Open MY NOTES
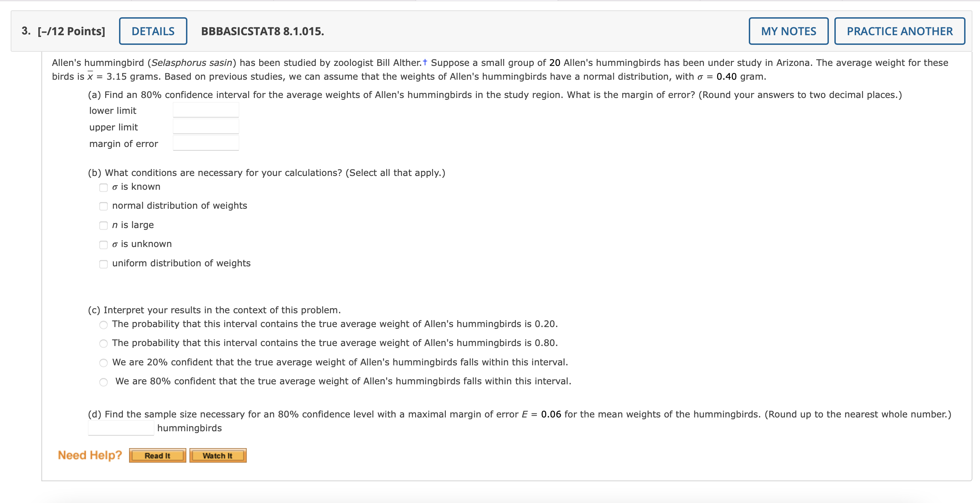Image resolution: width=980 pixels, height=503 pixels. click(788, 31)
